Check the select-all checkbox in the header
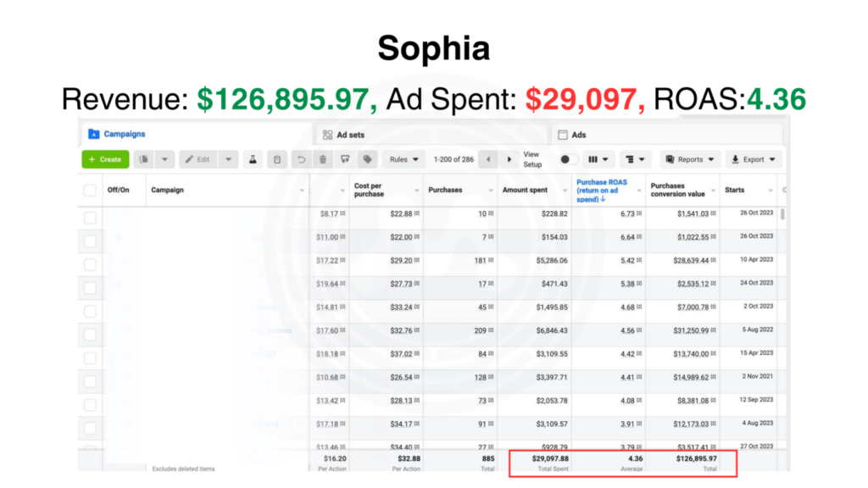This screenshot has height=488, width=868. (90, 190)
